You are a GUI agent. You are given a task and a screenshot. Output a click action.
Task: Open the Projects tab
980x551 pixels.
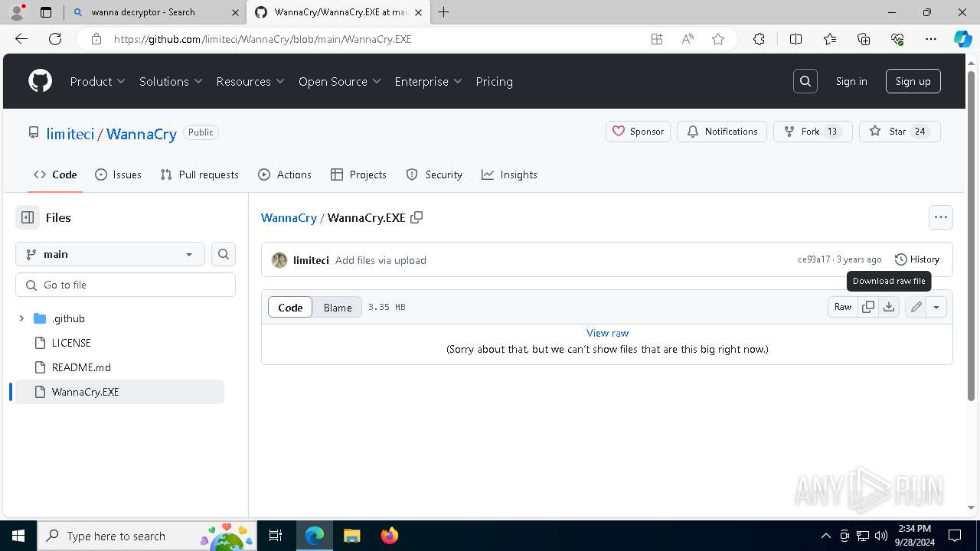point(358,174)
